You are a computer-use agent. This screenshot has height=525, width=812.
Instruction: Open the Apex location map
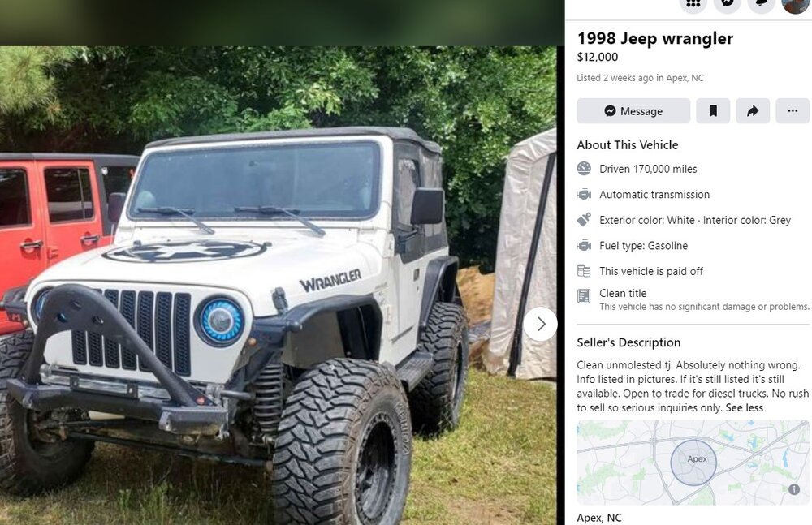click(x=693, y=463)
